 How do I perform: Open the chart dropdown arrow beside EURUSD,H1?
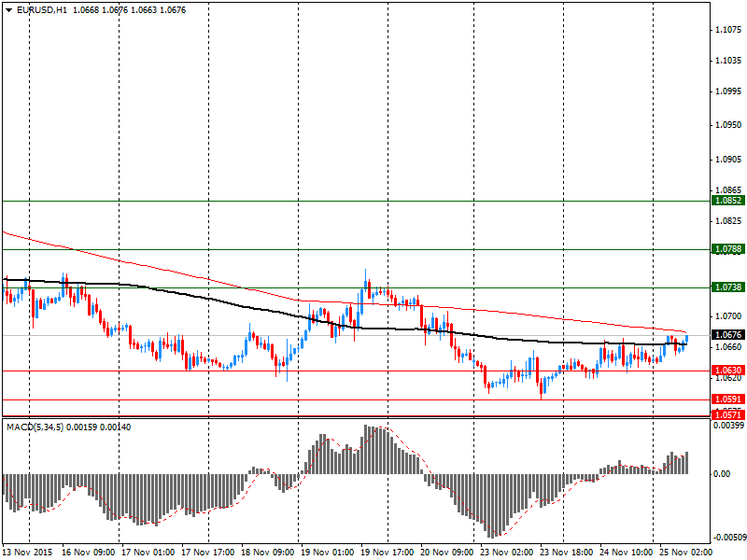coord(9,10)
